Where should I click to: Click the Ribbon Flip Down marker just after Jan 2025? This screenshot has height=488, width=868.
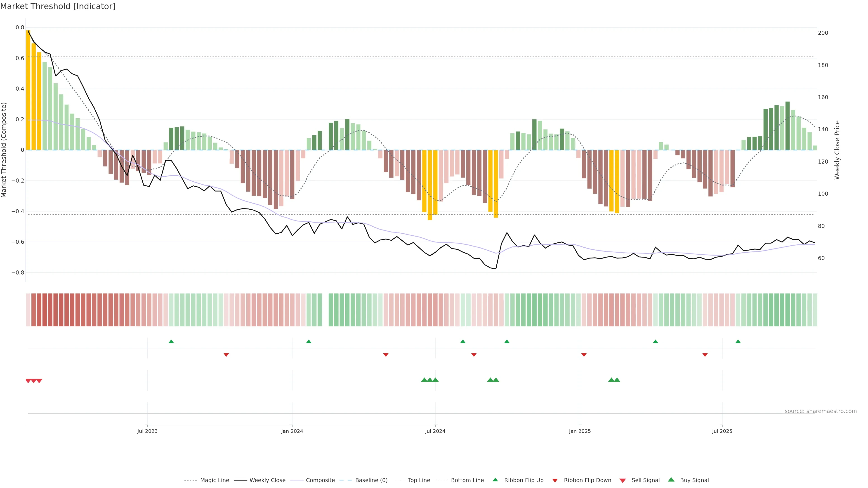pyautogui.click(x=584, y=355)
